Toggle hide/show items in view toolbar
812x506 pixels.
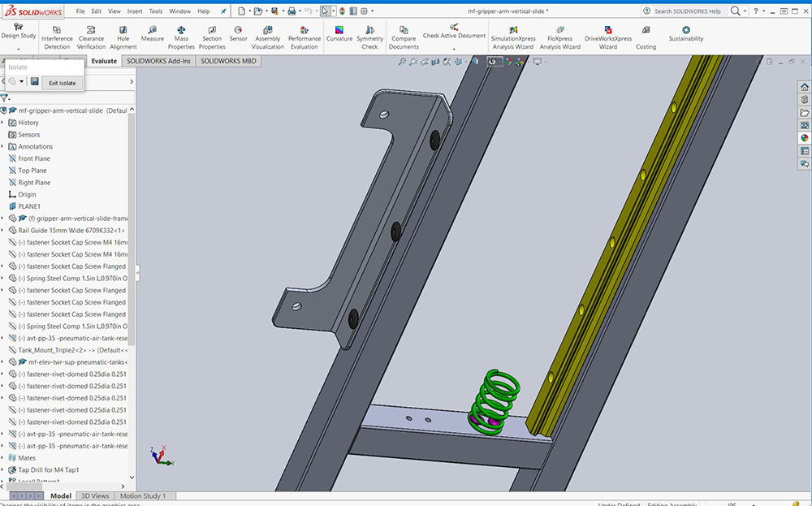493,62
